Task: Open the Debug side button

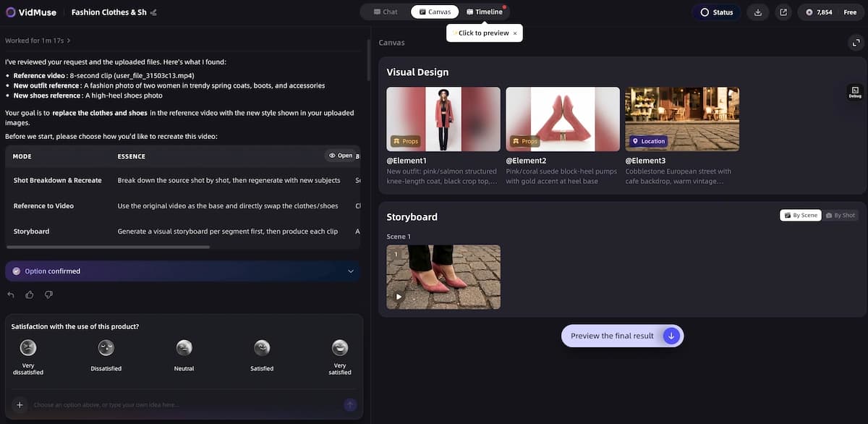Action: coord(855,93)
